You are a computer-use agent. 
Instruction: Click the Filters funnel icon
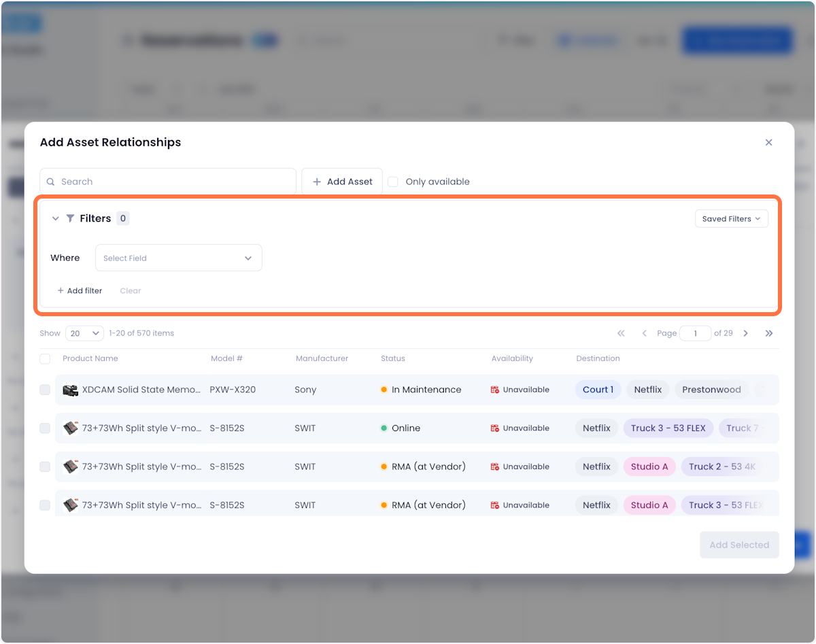pos(70,218)
